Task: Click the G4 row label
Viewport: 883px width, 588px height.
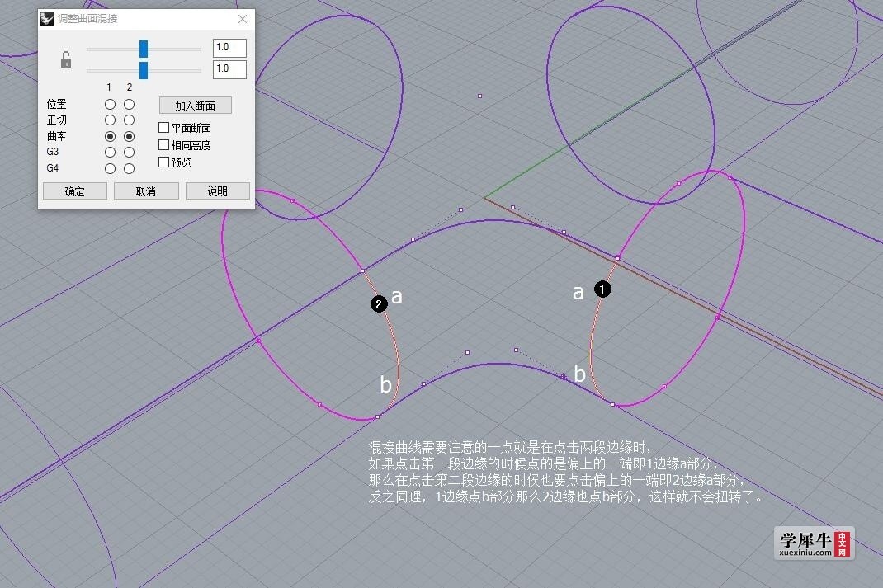Action: (x=52, y=168)
